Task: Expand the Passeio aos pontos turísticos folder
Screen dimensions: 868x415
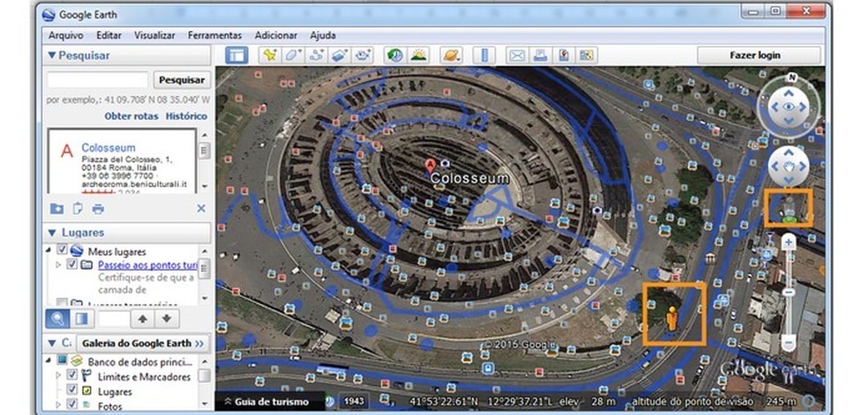Action: (x=59, y=264)
